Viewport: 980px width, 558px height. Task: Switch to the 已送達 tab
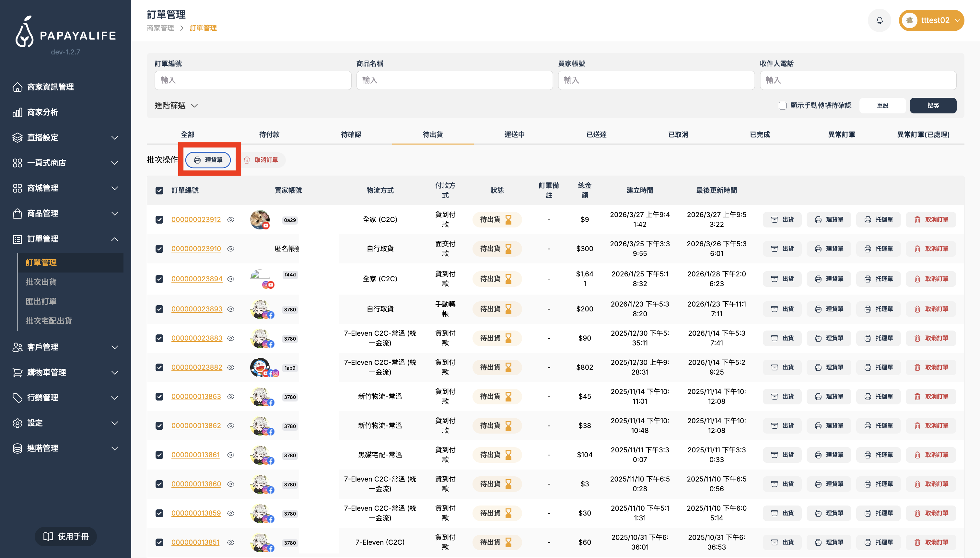[x=596, y=134]
